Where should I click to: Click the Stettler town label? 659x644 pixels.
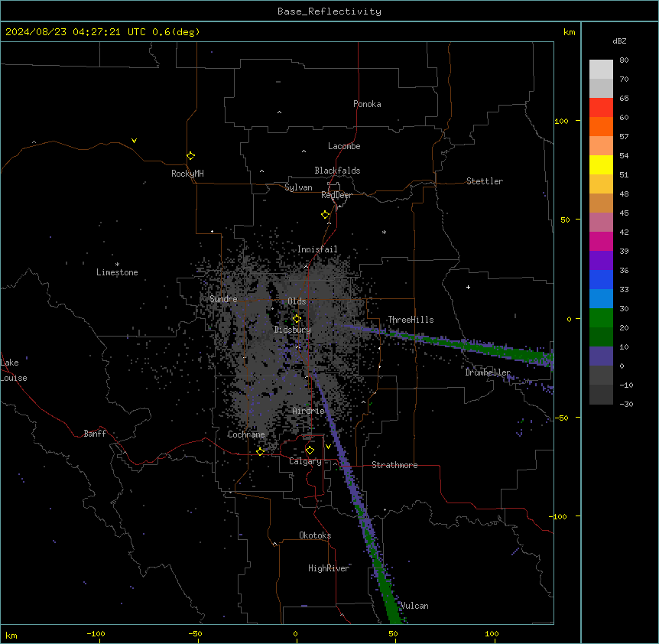(484, 181)
